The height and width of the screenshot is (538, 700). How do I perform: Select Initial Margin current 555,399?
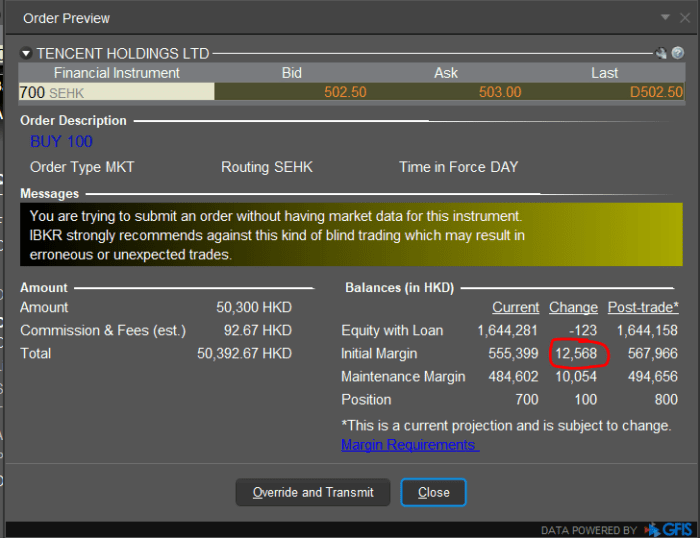click(x=513, y=354)
